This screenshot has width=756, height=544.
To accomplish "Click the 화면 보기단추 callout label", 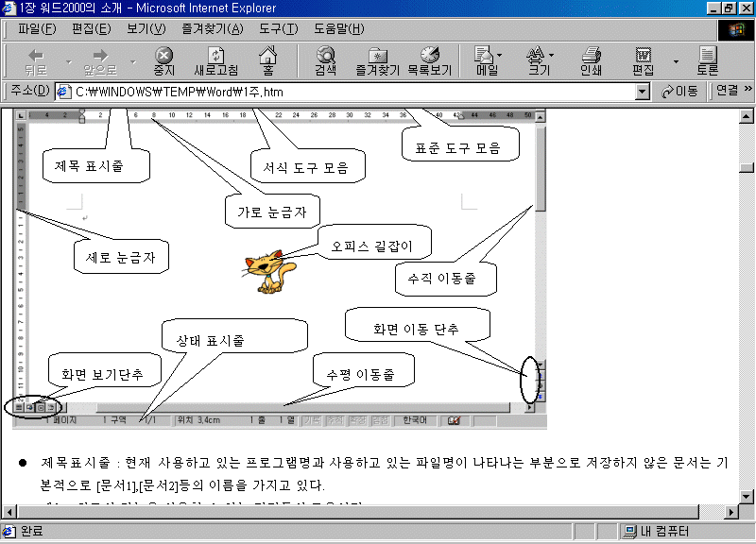I will pos(102,374).
